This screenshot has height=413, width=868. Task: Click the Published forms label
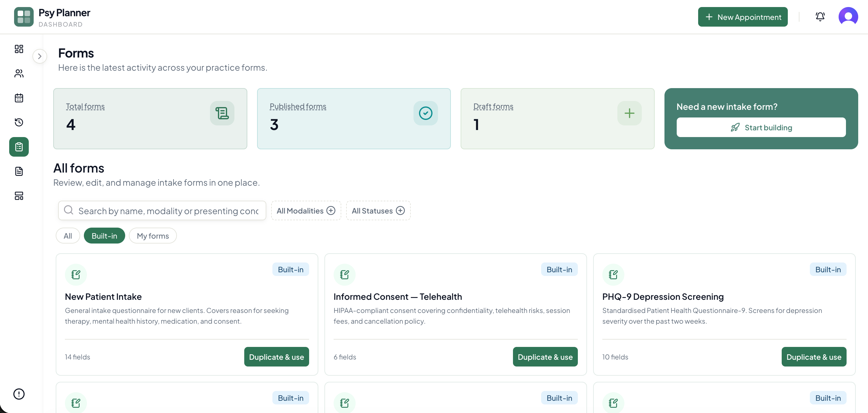(298, 106)
